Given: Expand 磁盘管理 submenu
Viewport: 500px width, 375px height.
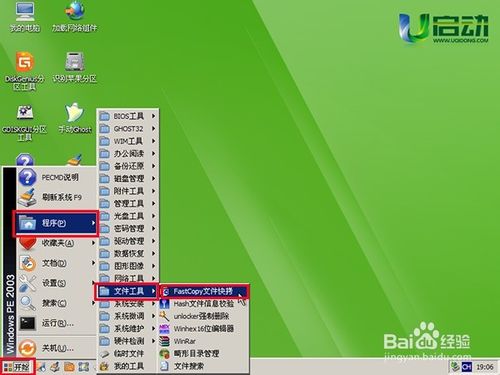Looking at the screenshot, I should click(128, 179).
